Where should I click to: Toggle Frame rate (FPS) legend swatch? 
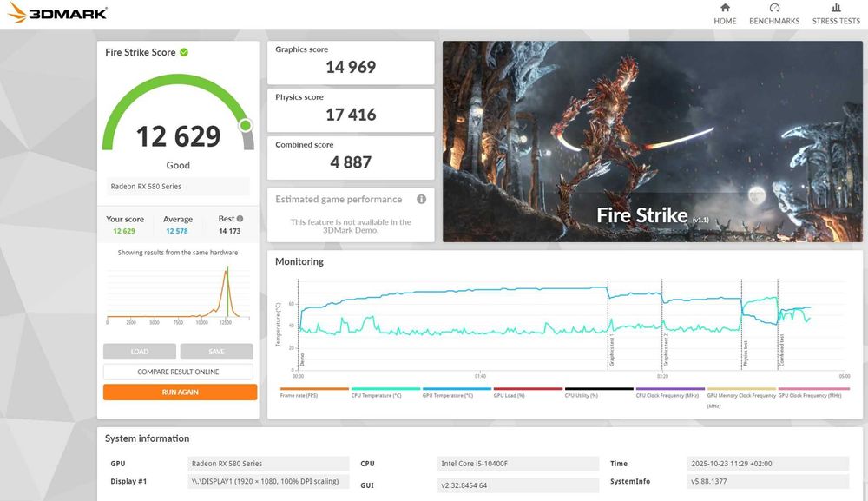pos(314,389)
